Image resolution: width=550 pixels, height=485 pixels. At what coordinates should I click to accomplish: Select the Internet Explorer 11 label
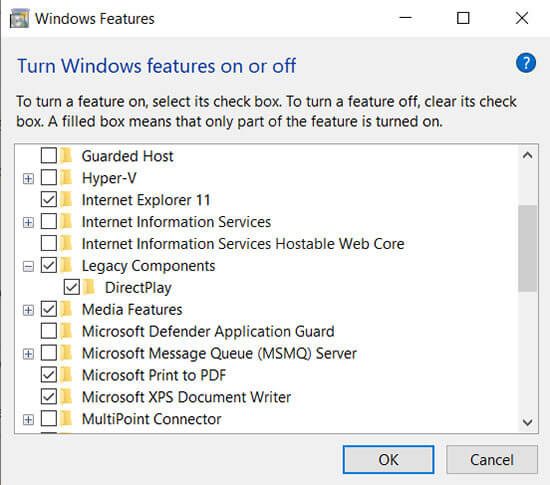click(x=146, y=200)
